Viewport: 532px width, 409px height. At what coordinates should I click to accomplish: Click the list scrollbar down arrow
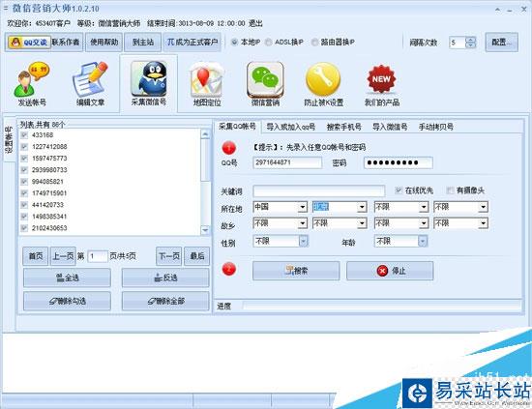(205, 230)
